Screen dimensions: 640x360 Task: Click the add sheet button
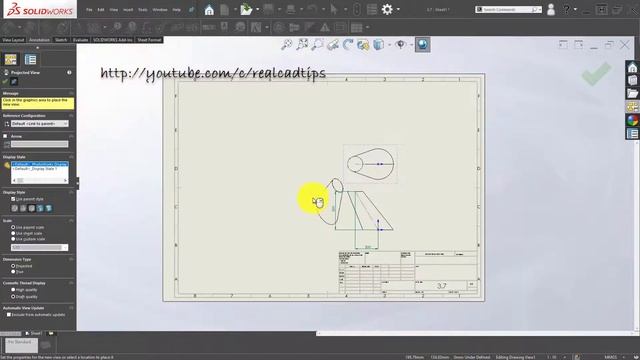[51, 333]
